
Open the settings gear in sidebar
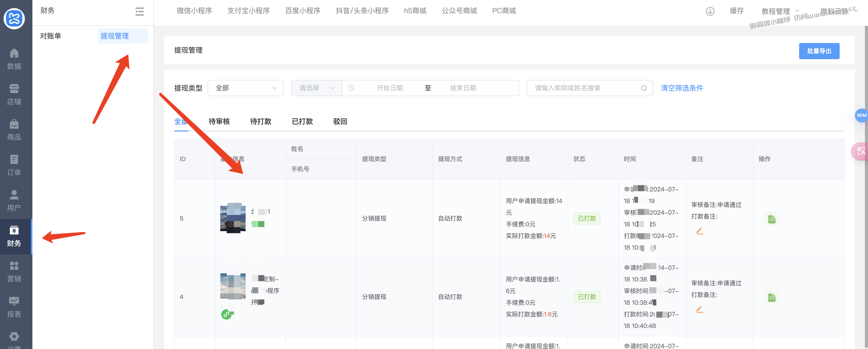(14, 337)
